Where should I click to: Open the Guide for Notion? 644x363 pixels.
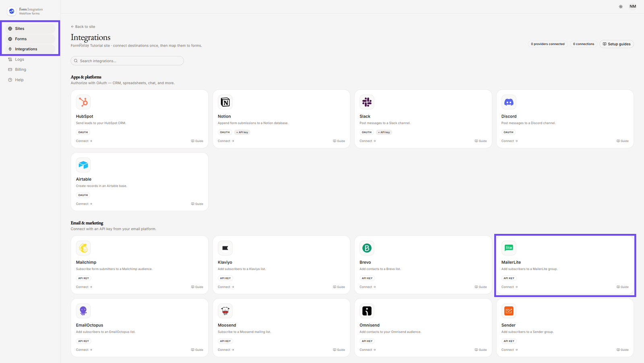click(x=339, y=141)
